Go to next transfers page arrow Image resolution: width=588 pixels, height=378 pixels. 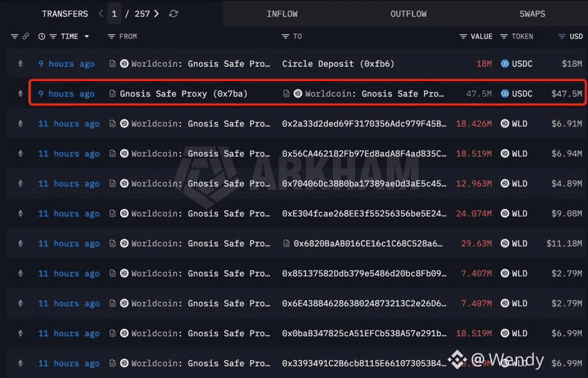[x=156, y=14]
